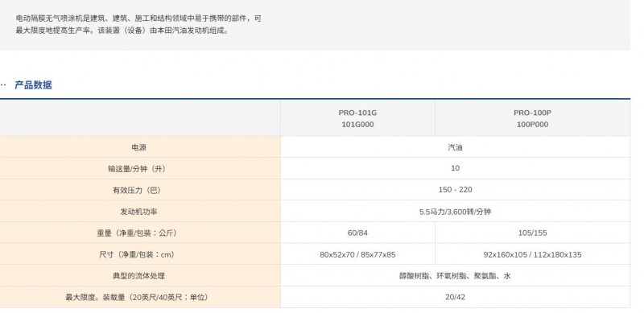The width and height of the screenshot is (644, 313).
Task: Select the PRO-101G column header
Action: point(357,118)
